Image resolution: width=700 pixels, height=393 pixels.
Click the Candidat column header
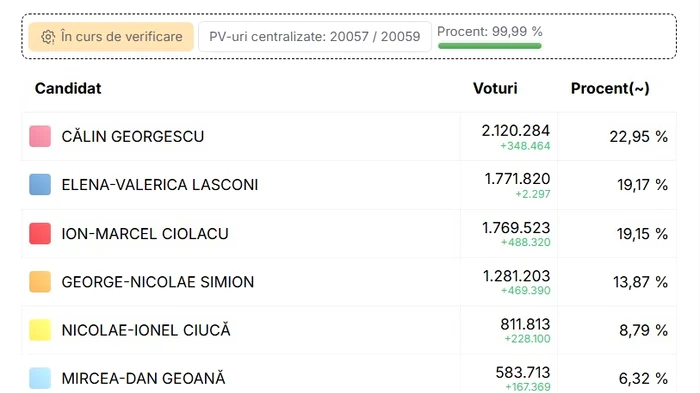click(x=68, y=88)
